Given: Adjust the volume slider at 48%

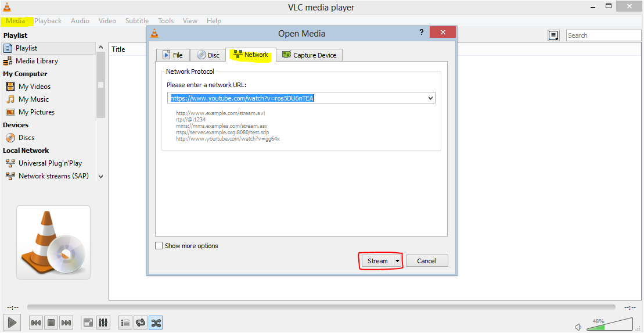Looking at the screenshot, I should pyautogui.click(x=610, y=324).
